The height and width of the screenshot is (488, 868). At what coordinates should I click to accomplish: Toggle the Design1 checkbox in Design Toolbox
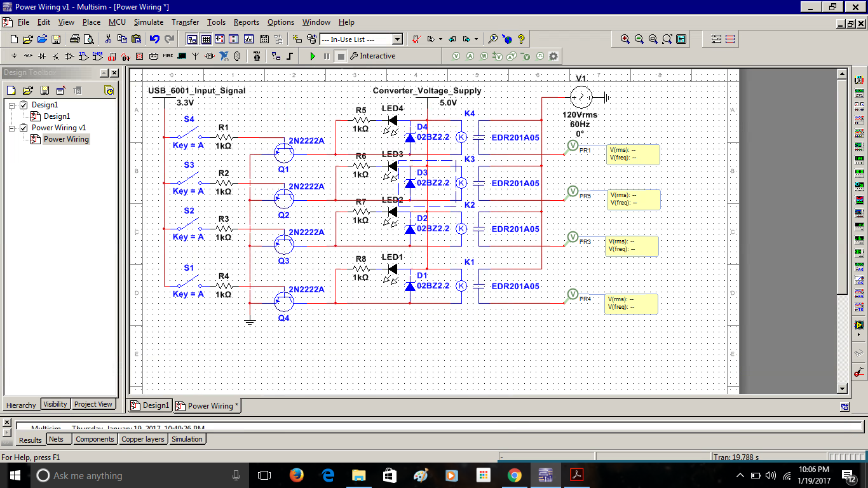pos(24,105)
